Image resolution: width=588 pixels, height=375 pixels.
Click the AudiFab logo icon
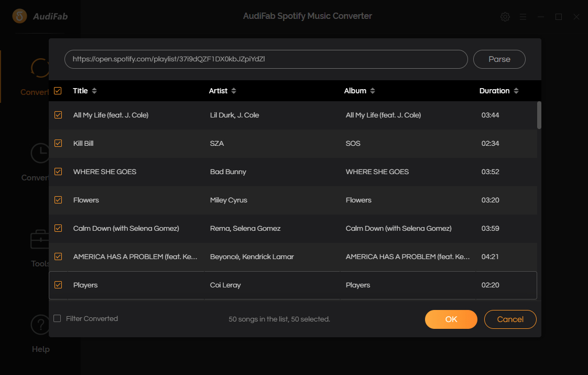click(19, 16)
